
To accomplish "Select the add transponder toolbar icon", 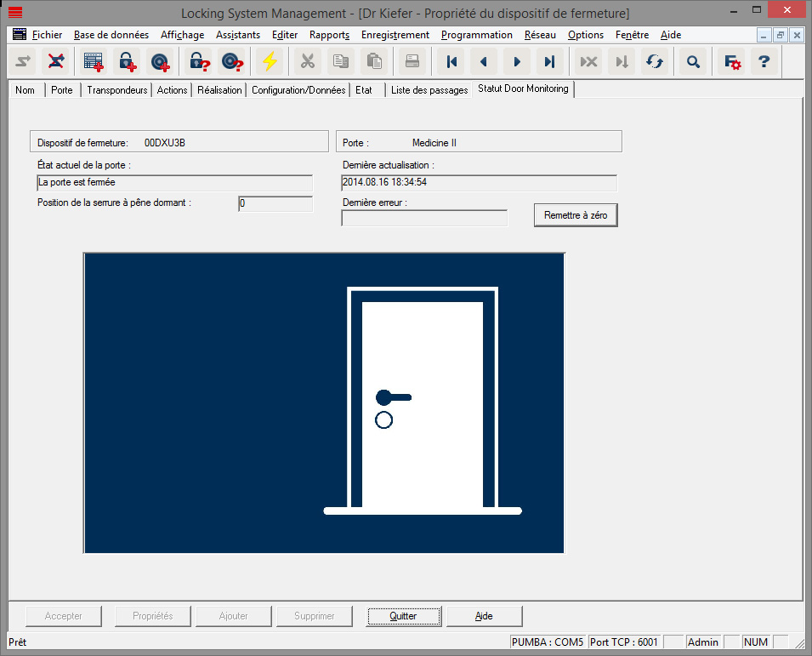I will coord(158,61).
